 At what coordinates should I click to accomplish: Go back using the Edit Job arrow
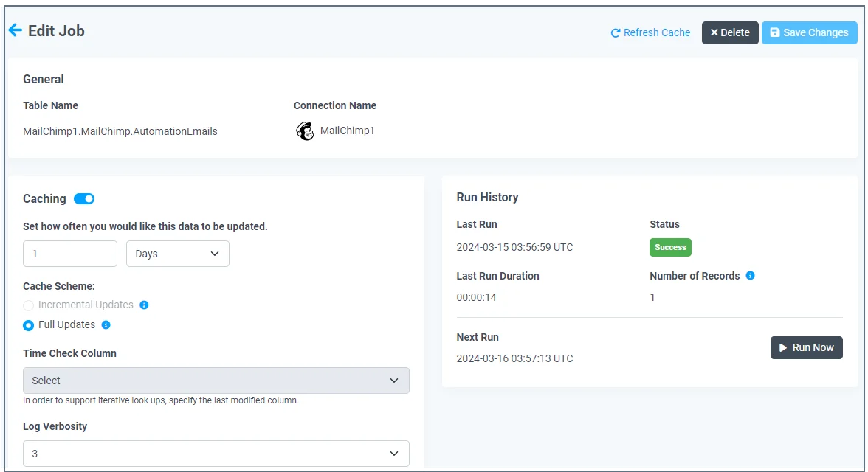point(15,30)
